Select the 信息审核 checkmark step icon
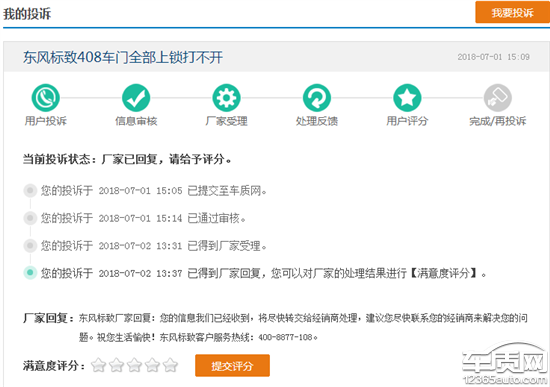The width and height of the screenshot is (550, 387). [136, 98]
